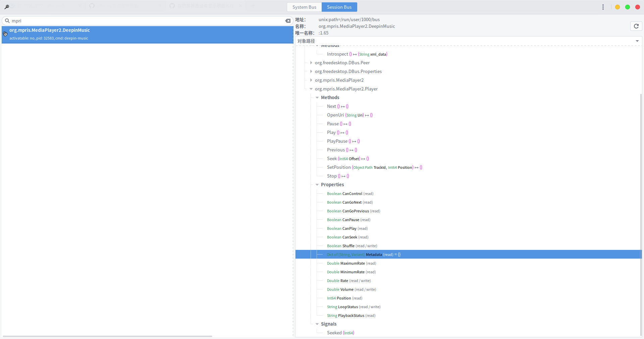Screen dimensions: 644x339
Task: Clear the search field using the backspace icon
Action: [x=288, y=21]
